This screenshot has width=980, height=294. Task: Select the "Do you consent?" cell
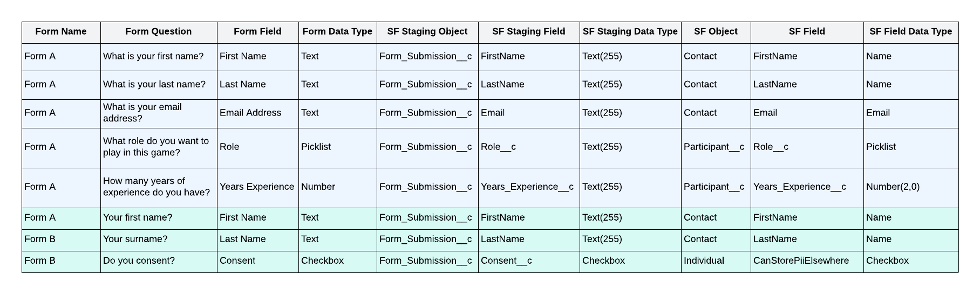(x=139, y=261)
